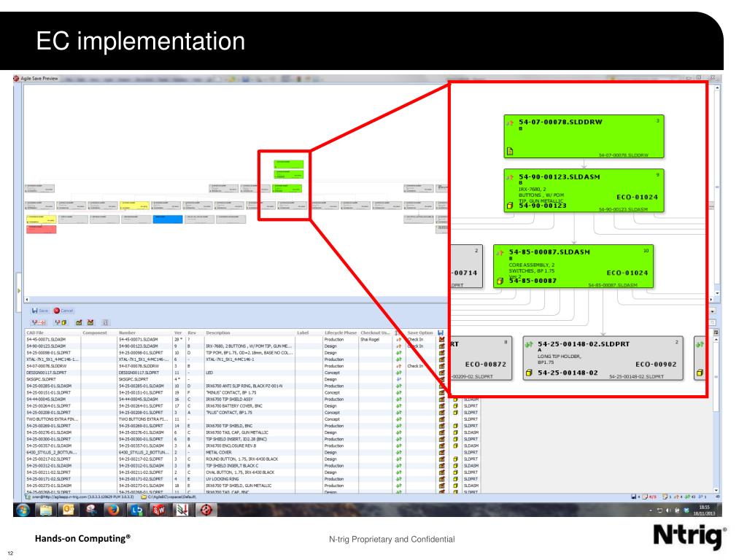The height and width of the screenshot is (560, 747).
Task: Click the system tray clock
Action: pos(704,510)
